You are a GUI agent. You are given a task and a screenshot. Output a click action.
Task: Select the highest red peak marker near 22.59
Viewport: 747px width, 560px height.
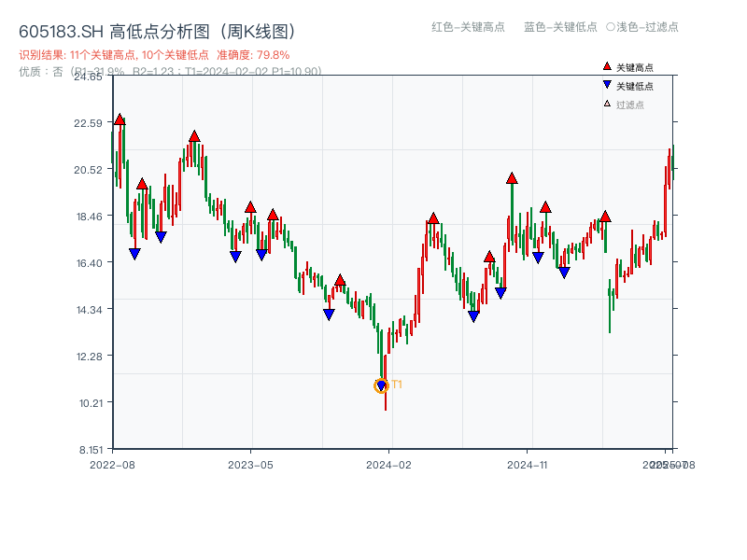coord(120,119)
